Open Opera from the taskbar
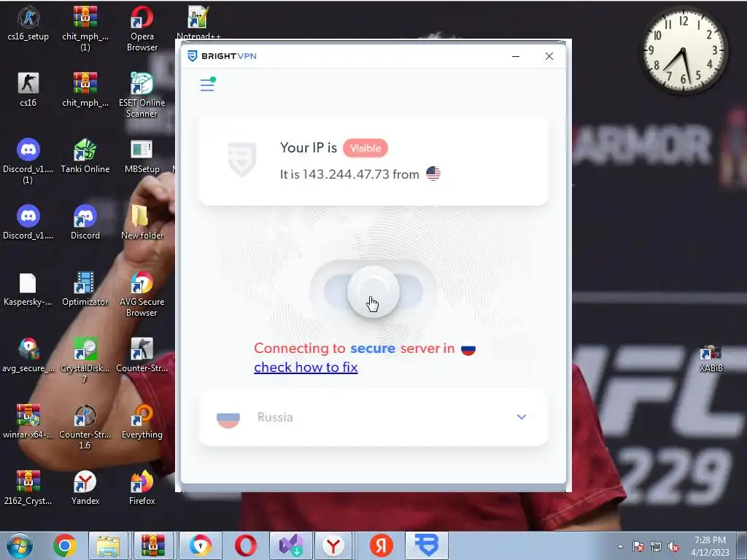This screenshot has width=747, height=560. coord(246,545)
